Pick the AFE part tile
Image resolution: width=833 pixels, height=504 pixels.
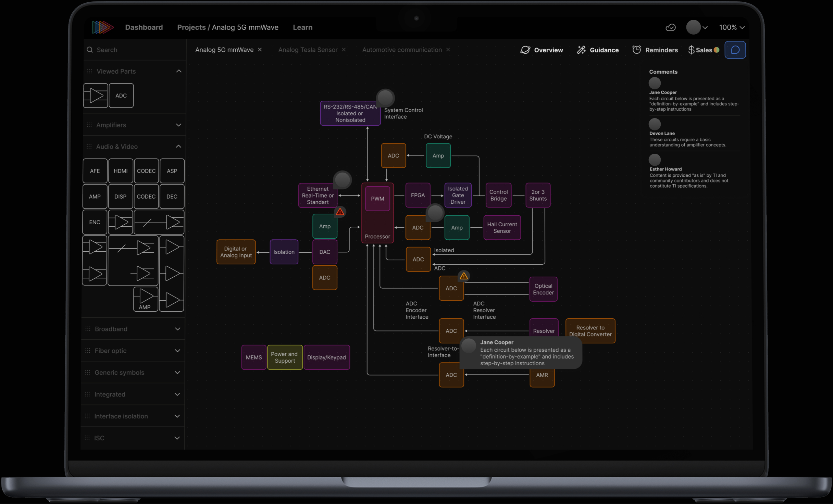point(95,171)
